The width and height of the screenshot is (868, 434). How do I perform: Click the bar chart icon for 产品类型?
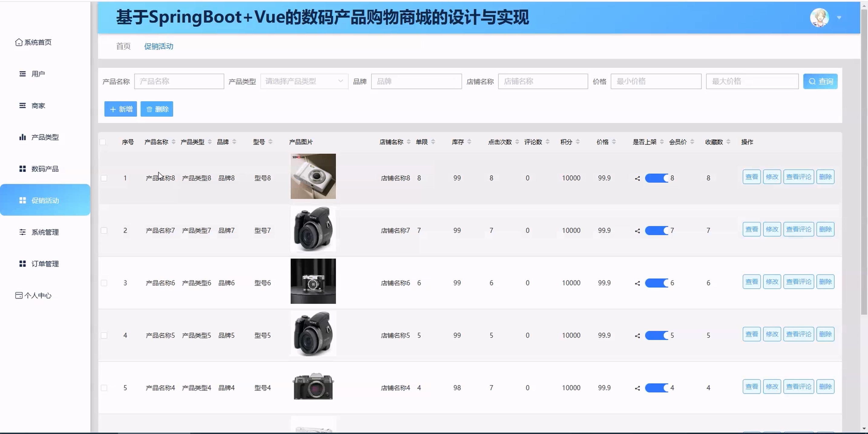22,137
